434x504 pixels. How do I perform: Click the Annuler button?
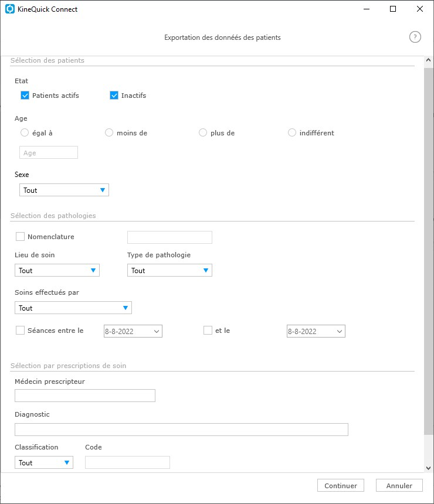[x=399, y=486]
